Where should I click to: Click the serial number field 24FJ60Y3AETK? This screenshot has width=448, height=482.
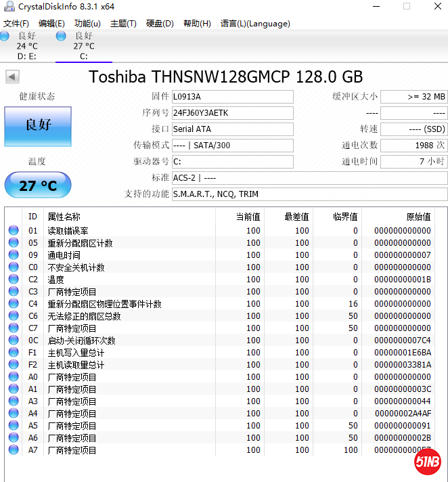point(231,113)
